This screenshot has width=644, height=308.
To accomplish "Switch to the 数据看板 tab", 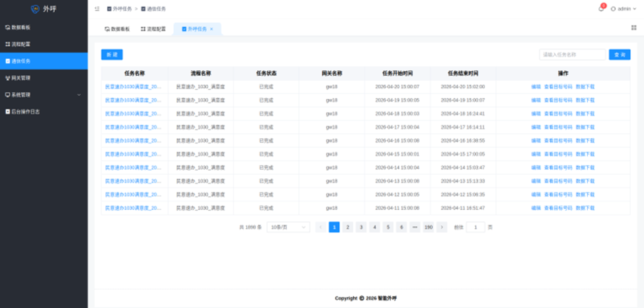I will pyautogui.click(x=117, y=29).
